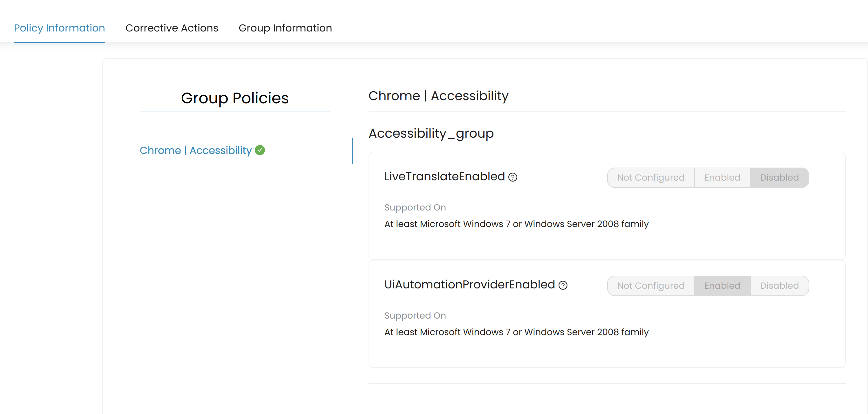This screenshot has width=868, height=414.
Task: Set LiveTranslateEnabled to Disabled
Action: tap(779, 178)
